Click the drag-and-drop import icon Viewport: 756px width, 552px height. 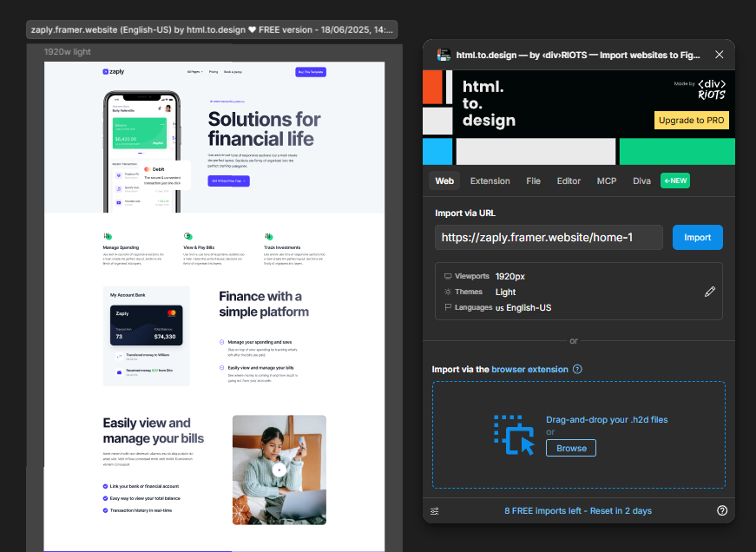pyautogui.click(x=515, y=435)
